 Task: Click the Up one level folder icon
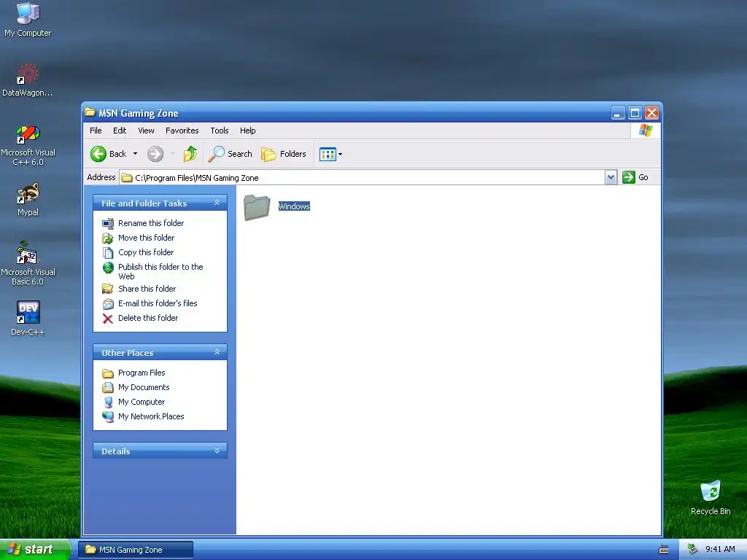(x=190, y=154)
